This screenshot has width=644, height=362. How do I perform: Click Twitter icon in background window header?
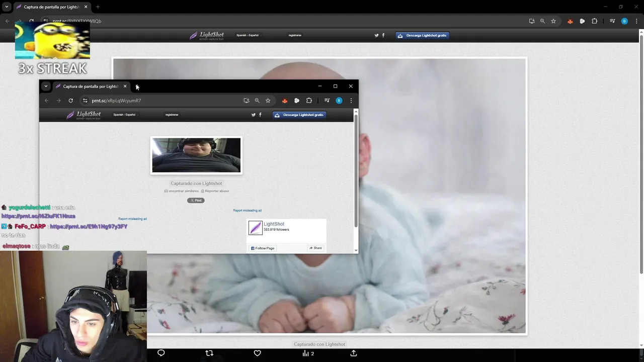coord(376,35)
